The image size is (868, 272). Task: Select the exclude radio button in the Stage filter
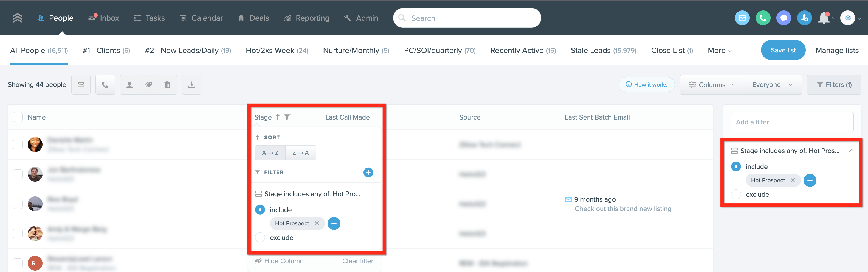[x=260, y=237]
